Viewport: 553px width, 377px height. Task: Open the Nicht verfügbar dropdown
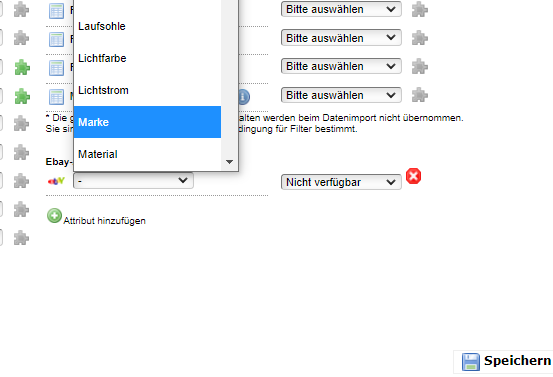pos(341,182)
